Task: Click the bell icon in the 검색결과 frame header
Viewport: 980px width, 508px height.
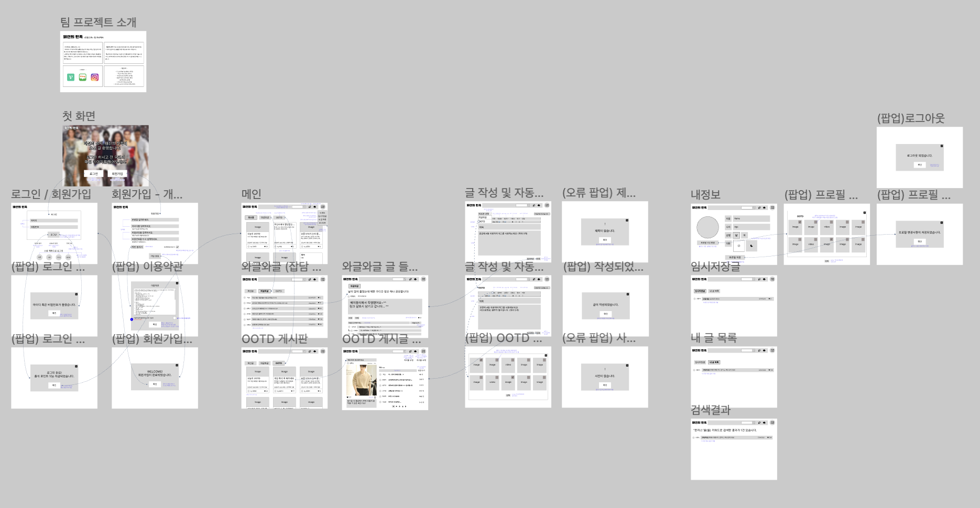Action: pyautogui.click(x=764, y=423)
